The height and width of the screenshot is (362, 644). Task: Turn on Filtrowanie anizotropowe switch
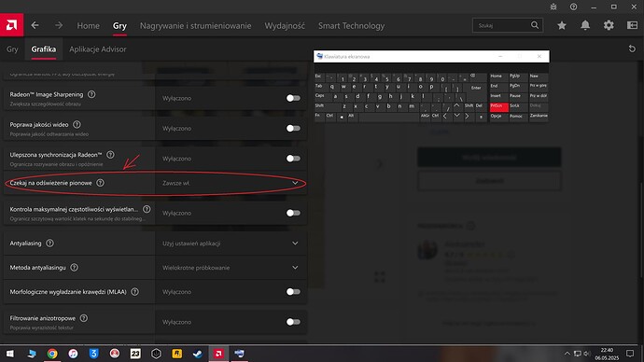[293, 322]
